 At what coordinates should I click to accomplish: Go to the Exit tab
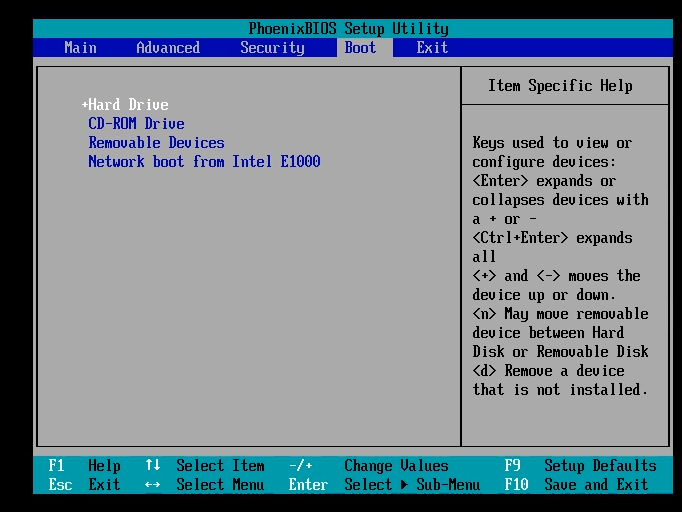click(432, 47)
